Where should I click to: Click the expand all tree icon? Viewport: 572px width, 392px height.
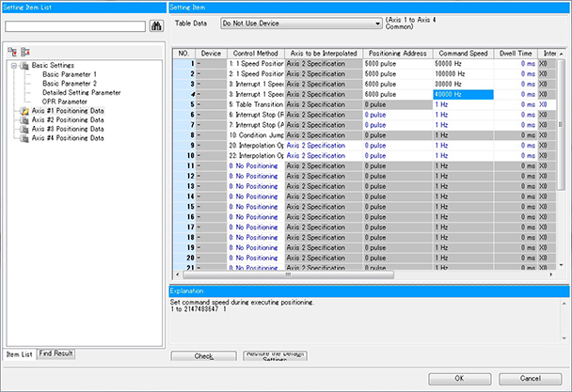click(11, 50)
